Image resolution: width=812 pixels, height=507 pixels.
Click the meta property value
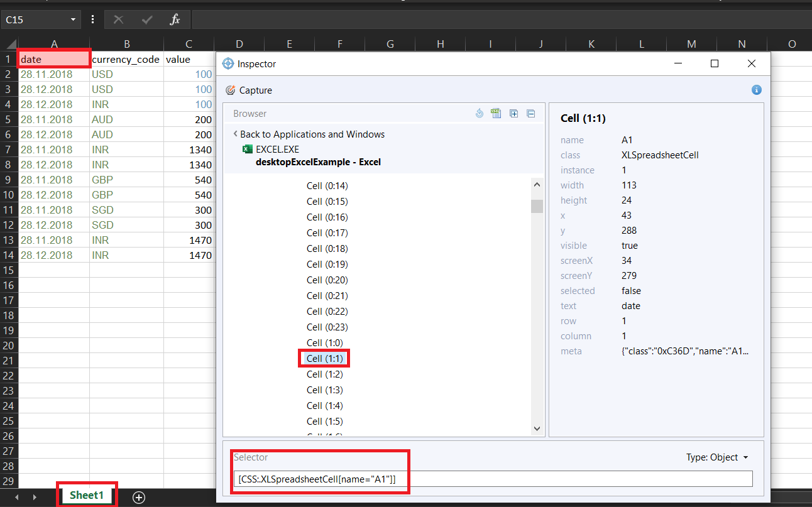(x=685, y=351)
